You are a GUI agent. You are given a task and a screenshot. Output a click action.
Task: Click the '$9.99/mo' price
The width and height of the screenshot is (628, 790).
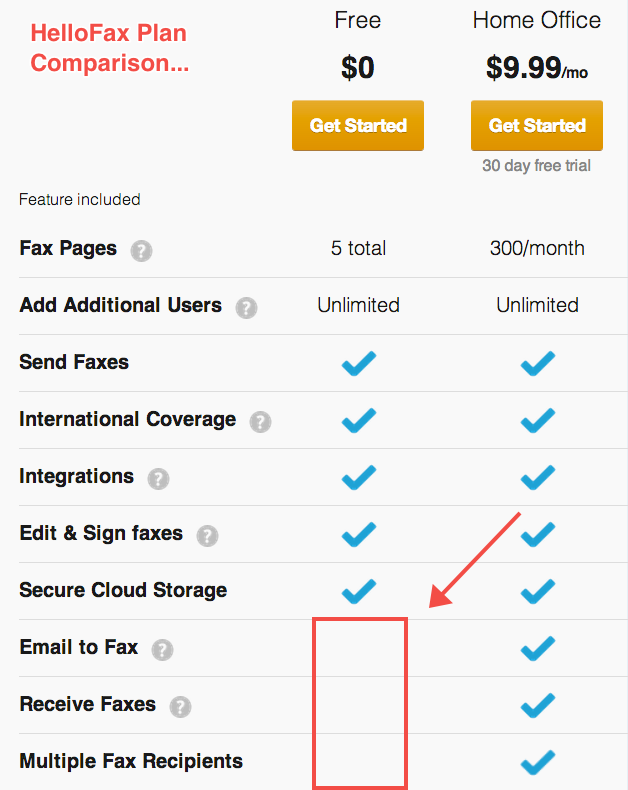[537, 68]
